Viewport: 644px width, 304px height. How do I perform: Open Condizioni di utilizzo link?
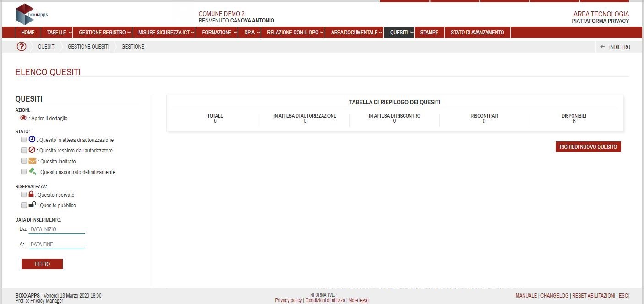pos(325,300)
